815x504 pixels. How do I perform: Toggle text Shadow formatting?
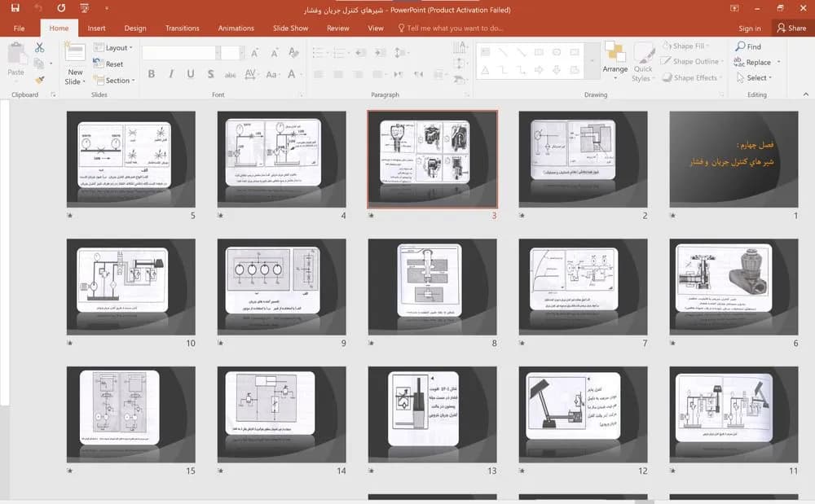coord(210,74)
